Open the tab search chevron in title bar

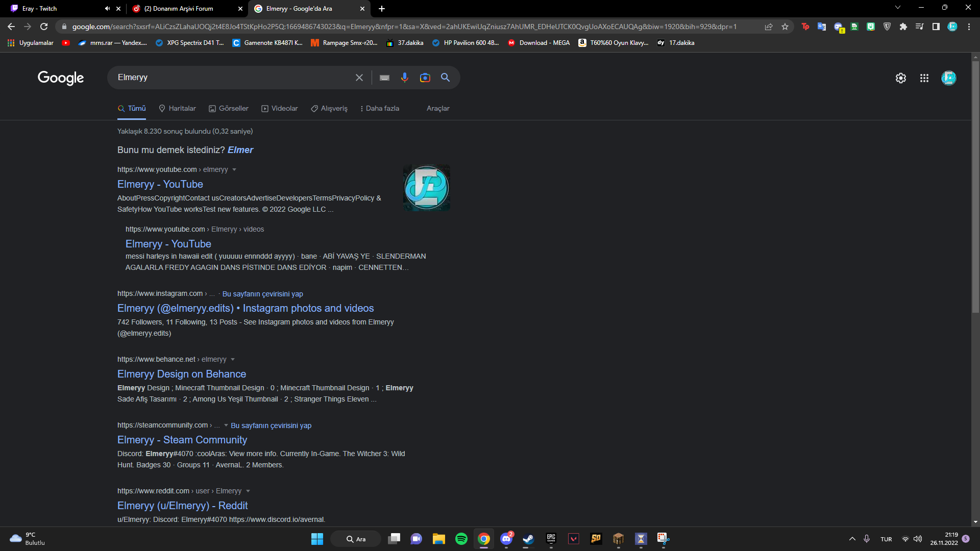(898, 8)
